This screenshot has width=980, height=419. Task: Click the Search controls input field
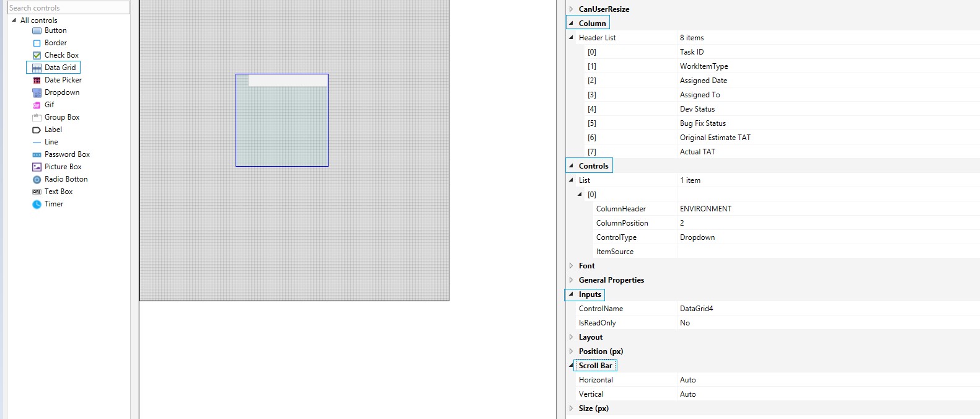tap(69, 7)
